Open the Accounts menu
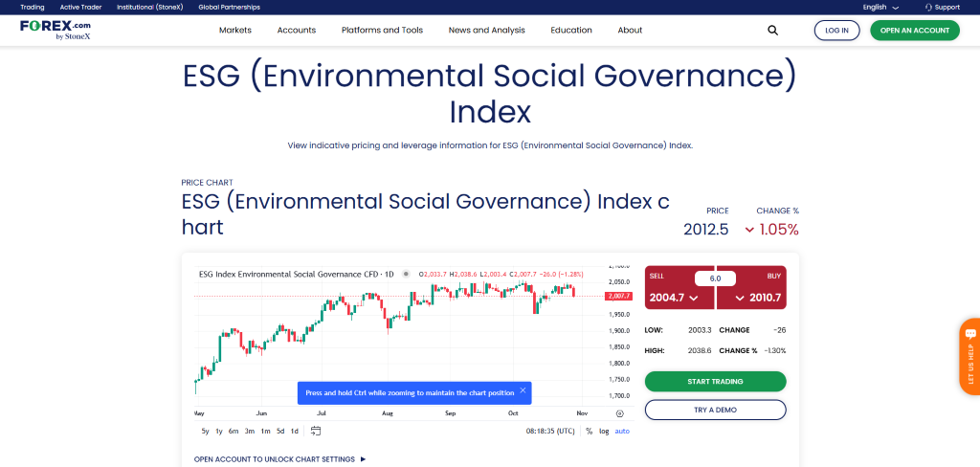Image resolution: width=980 pixels, height=467 pixels. [x=297, y=30]
